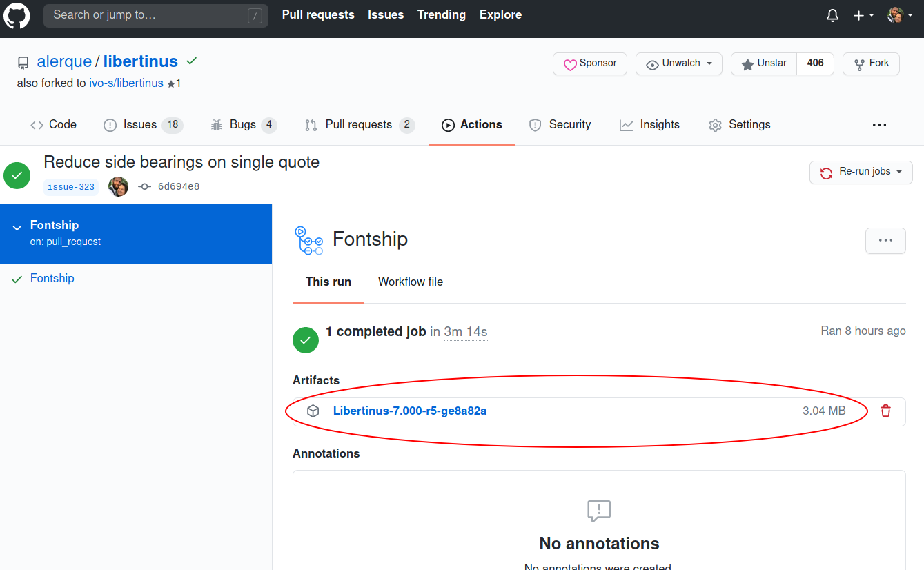Click the Re-run circular arrows icon
Screen dimensions: 924x570
(x=826, y=173)
